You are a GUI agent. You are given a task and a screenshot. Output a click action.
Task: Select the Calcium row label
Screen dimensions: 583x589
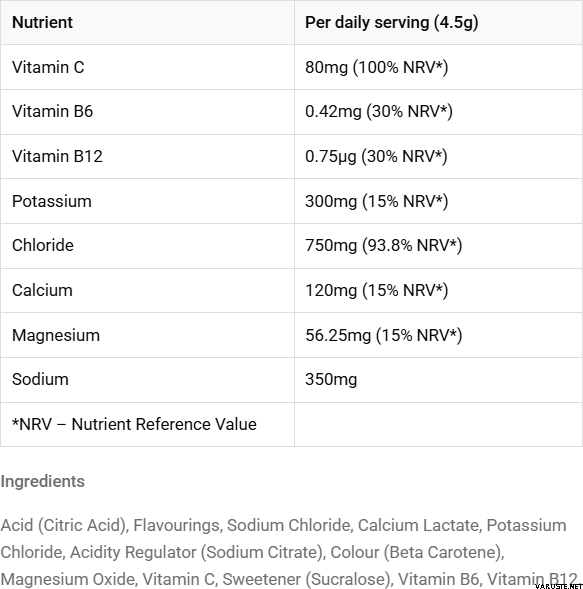click(42, 290)
